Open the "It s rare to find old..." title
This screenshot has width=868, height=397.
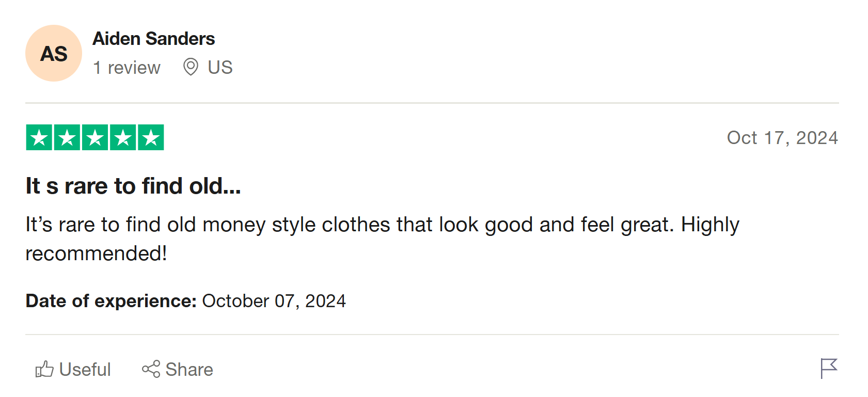tap(133, 186)
